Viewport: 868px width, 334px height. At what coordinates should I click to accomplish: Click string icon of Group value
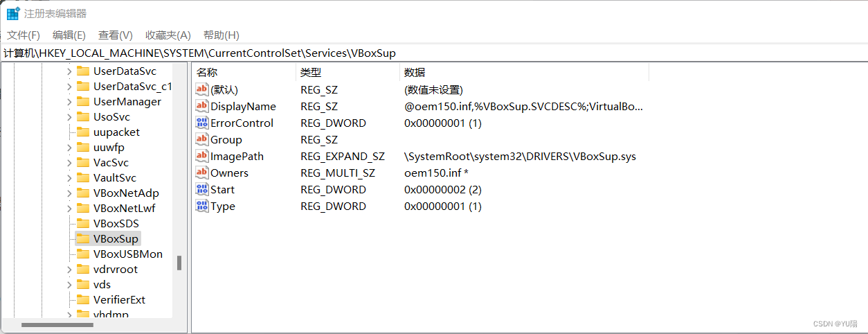click(202, 139)
